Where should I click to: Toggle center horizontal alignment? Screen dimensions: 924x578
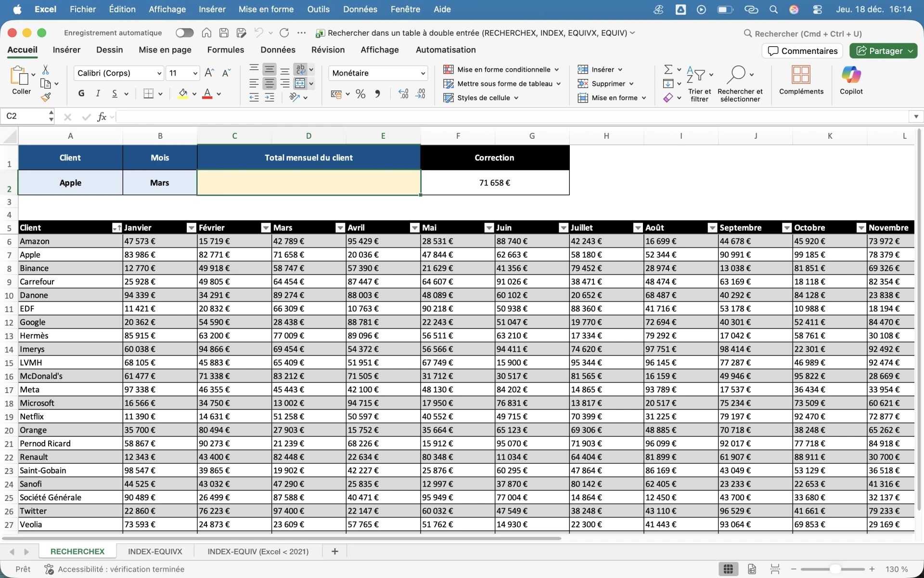(x=269, y=84)
